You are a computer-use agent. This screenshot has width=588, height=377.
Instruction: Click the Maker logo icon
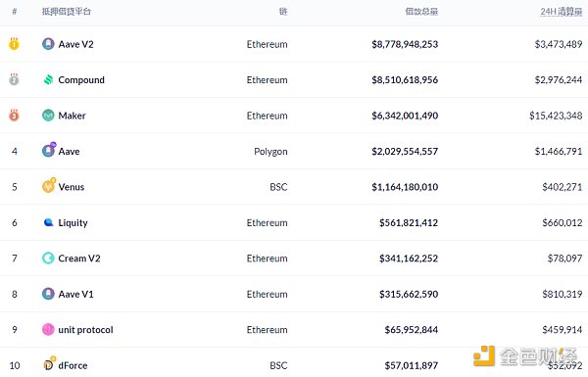[48, 116]
